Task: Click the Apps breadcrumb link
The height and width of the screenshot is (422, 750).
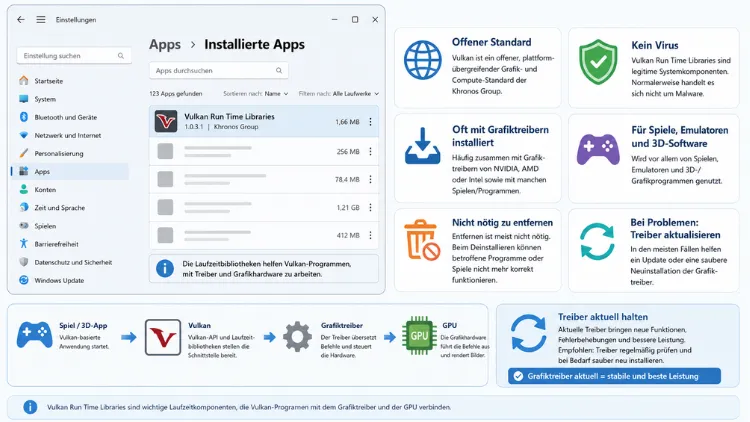Action: pos(165,44)
